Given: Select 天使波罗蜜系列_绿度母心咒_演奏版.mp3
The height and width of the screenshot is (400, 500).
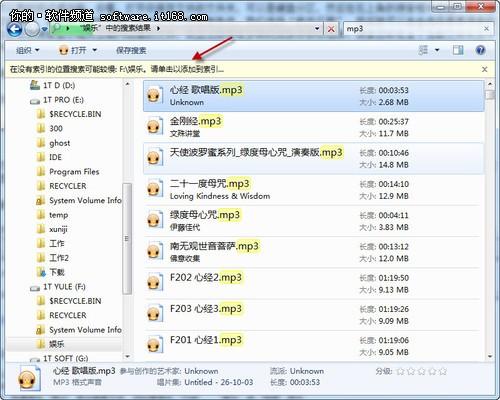Looking at the screenshot, I should point(313,158).
